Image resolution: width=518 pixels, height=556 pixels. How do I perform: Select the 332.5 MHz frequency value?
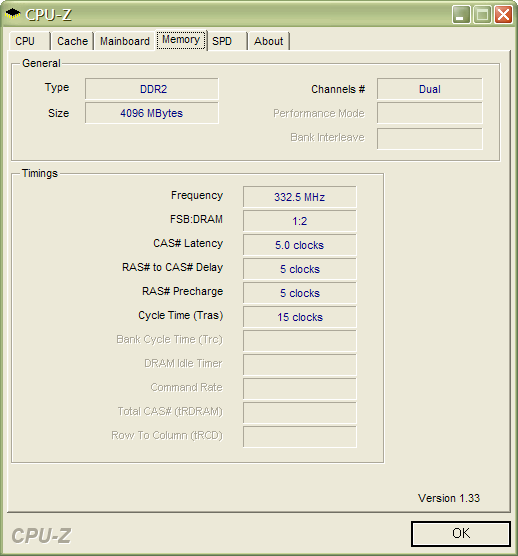click(300, 197)
